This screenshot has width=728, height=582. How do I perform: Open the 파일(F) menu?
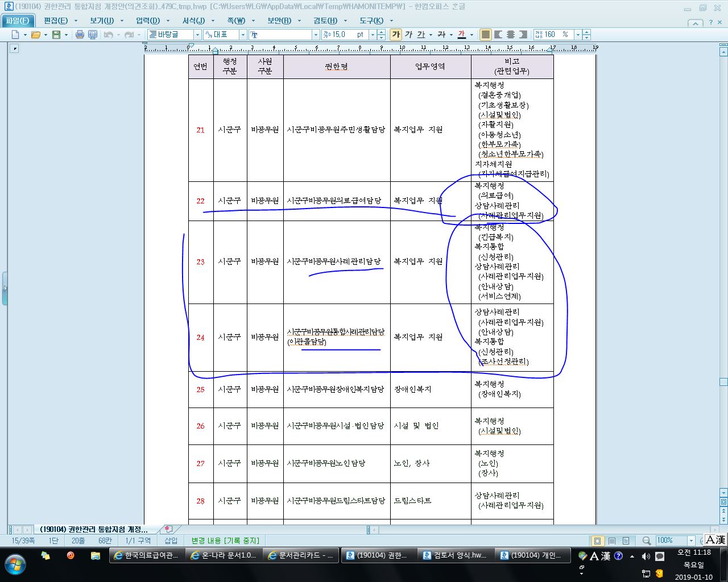click(x=17, y=20)
